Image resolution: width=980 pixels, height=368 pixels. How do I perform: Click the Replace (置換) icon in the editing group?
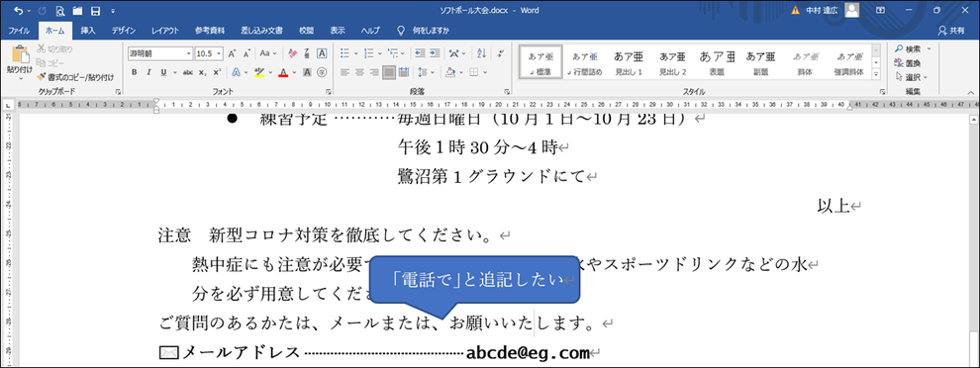[x=907, y=63]
